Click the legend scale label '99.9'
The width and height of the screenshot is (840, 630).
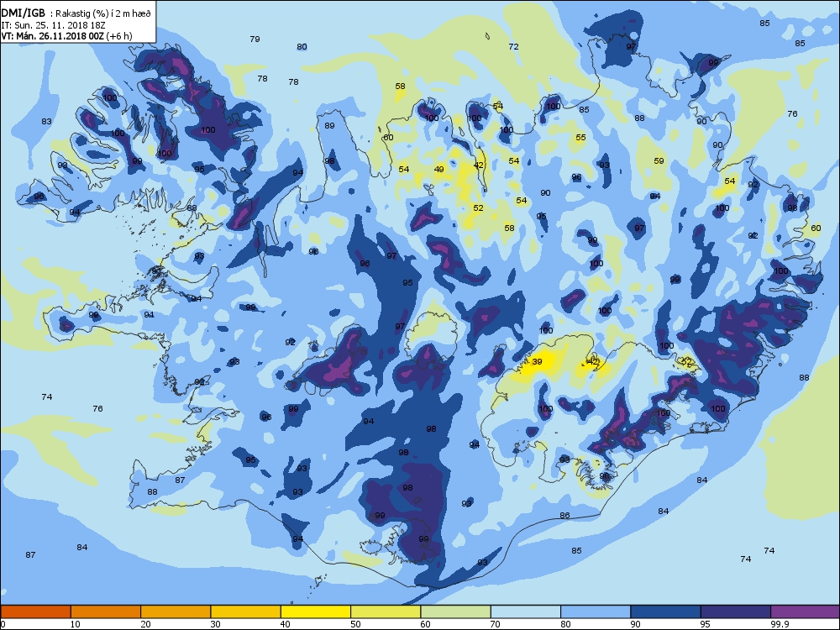pos(780,624)
